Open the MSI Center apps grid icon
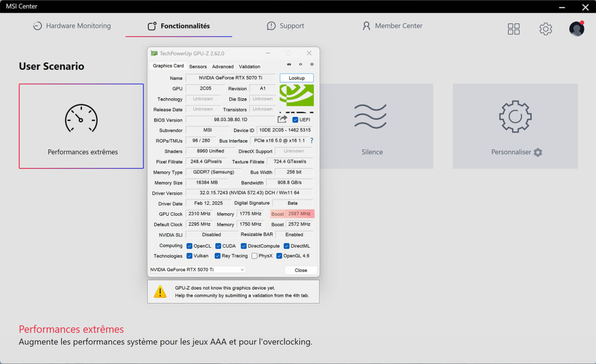Viewport: 596px width, 364px height. 513,29
